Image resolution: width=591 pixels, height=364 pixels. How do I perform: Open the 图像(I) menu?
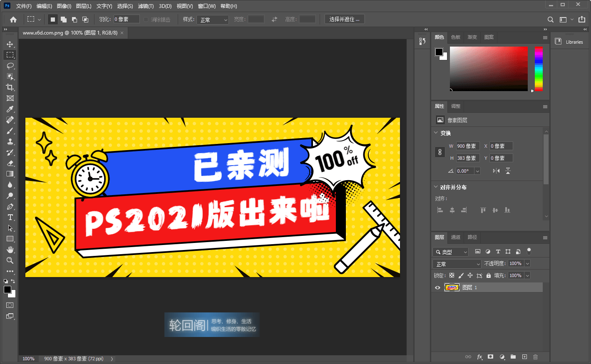pos(64,6)
